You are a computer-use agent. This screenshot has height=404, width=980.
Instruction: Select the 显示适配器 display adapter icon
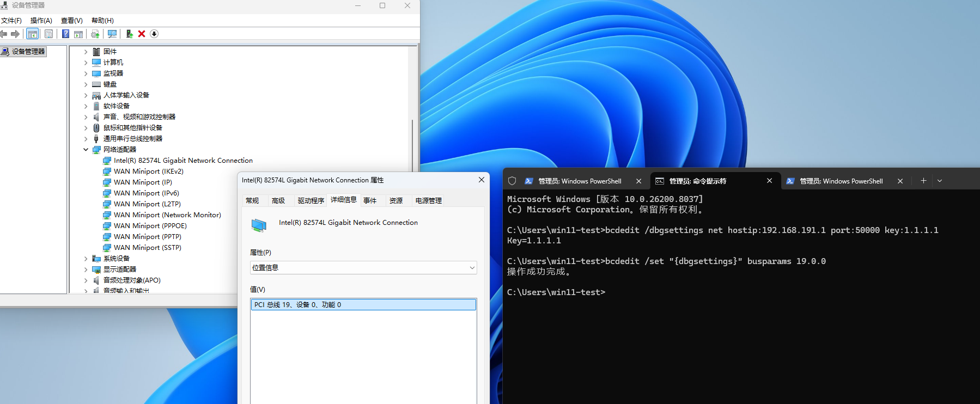point(96,270)
